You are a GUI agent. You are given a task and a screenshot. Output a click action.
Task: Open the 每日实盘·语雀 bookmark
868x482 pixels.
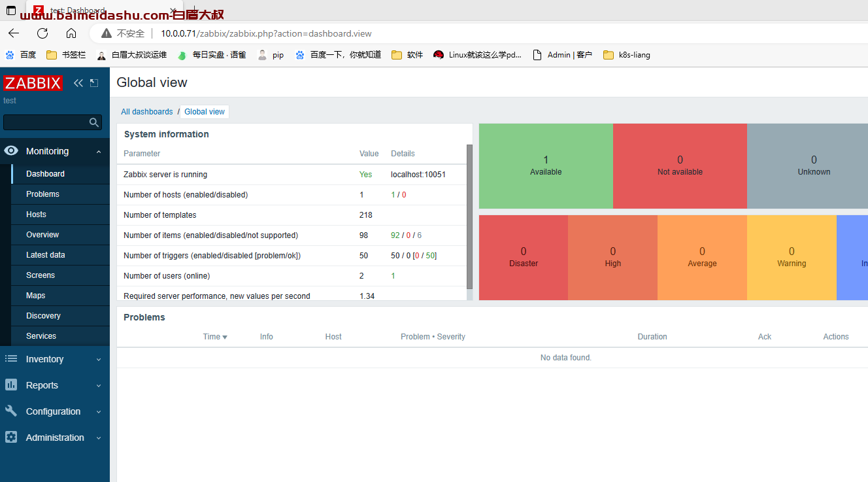(x=212, y=55)
